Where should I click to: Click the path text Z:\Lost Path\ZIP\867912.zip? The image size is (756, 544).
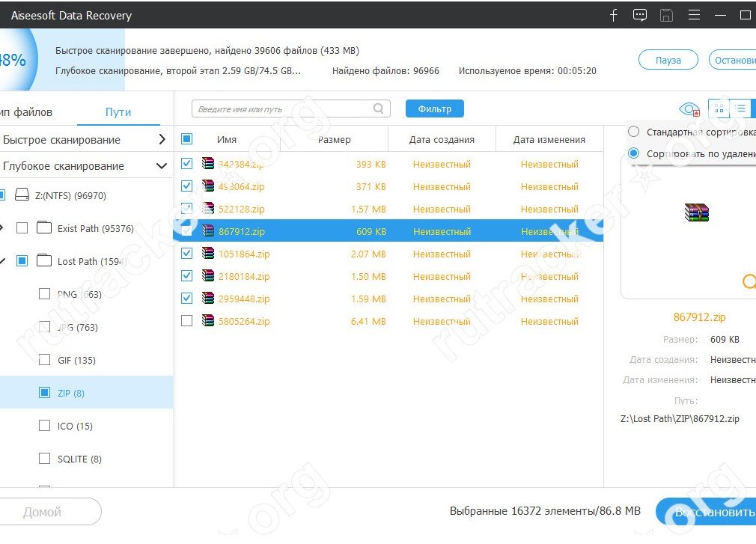click(x=680, y=419)
